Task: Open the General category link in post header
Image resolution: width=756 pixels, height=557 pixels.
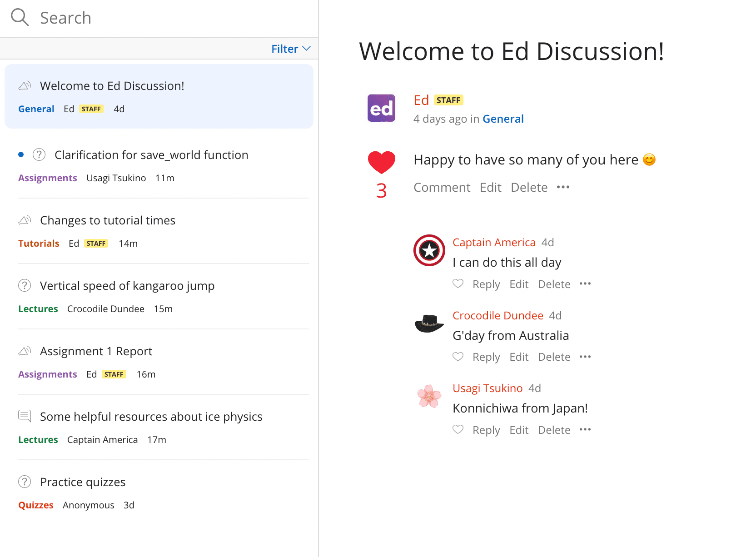Action: point(503,119)
